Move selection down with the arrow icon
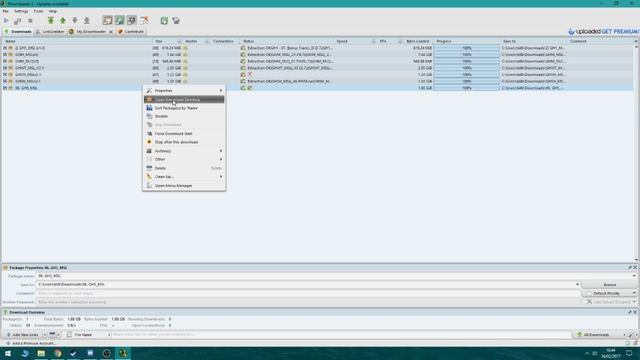 click(x=75, y=20)
